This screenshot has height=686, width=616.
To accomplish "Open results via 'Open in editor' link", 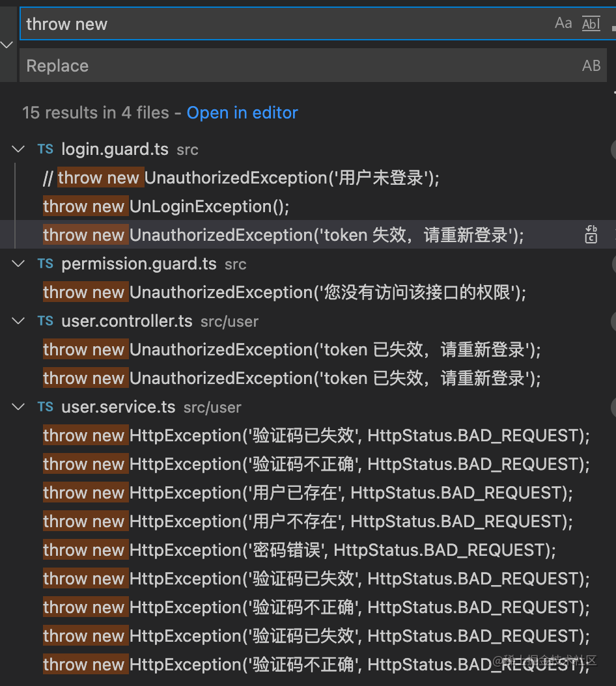I will [x=242, y=113].
